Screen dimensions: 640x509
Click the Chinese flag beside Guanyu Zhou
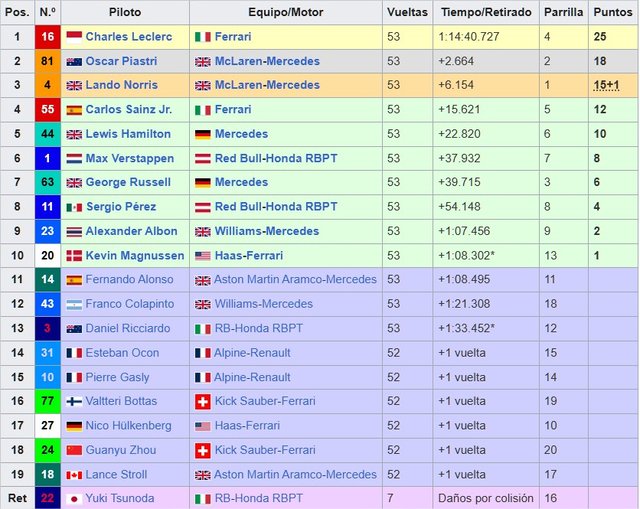(74, 450)
